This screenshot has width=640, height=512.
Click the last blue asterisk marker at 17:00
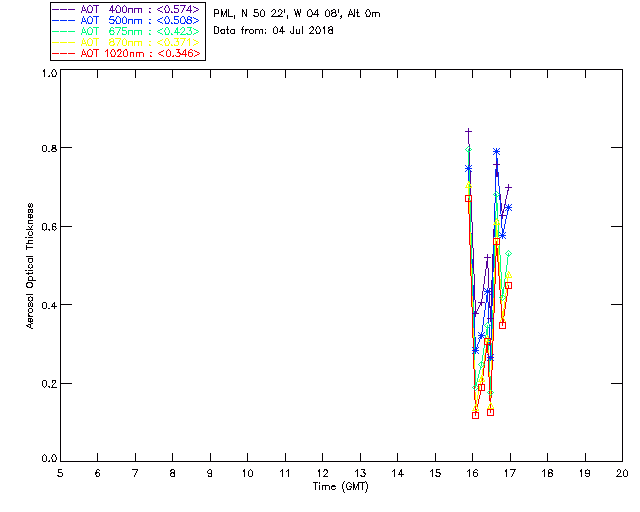tap(508, 208)
